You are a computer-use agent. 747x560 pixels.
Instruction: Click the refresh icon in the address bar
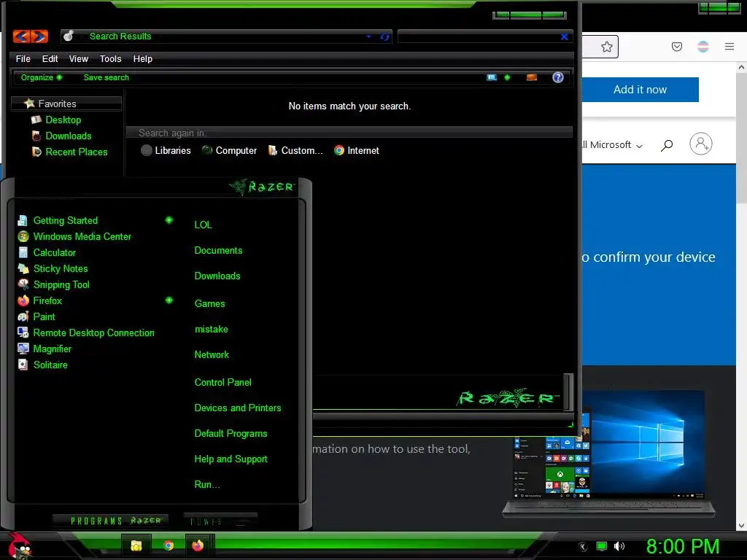[x=384, y=36]
